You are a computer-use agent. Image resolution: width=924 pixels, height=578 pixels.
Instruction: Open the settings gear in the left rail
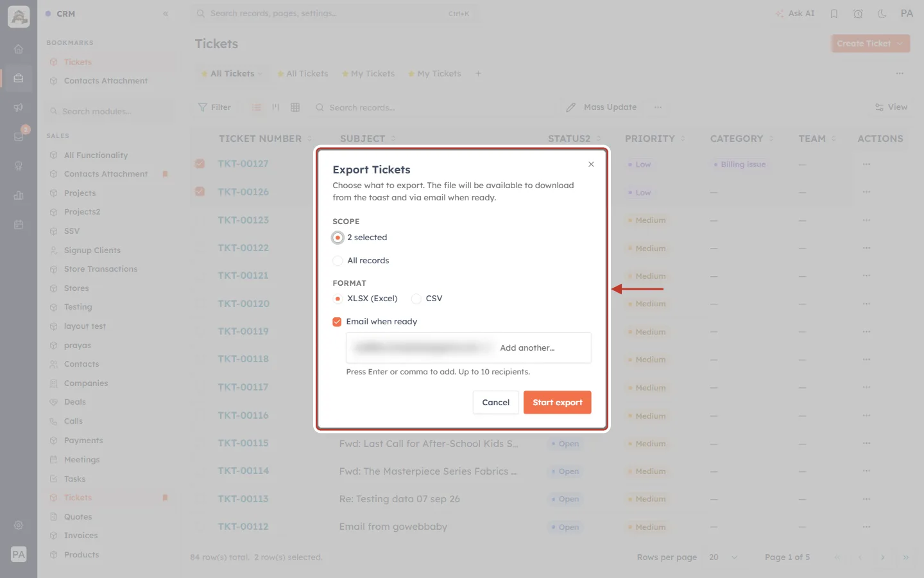(19, 525)
